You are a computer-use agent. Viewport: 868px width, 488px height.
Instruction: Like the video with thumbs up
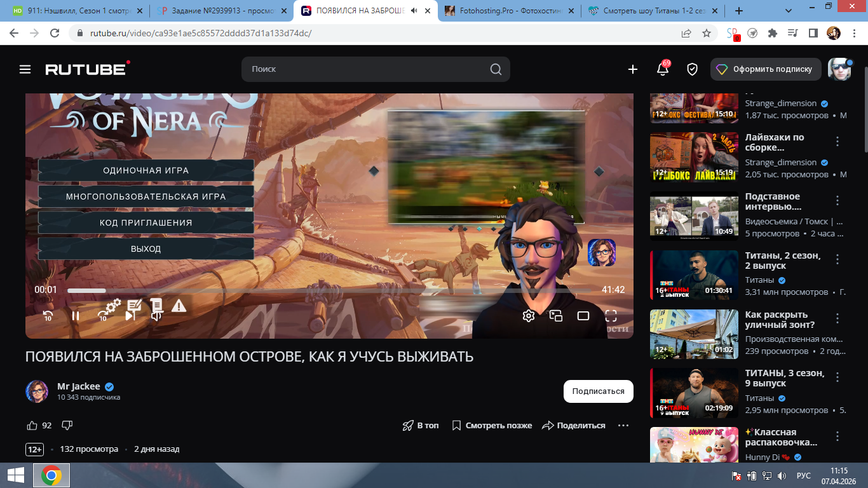click(32, 426)
